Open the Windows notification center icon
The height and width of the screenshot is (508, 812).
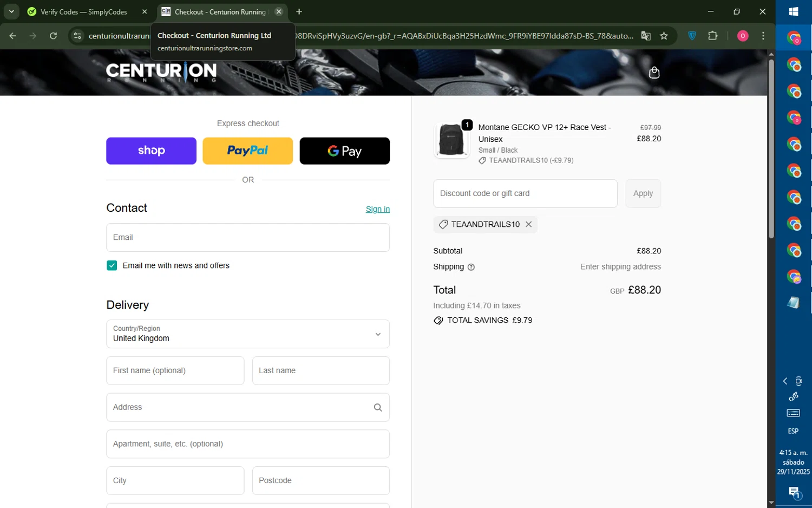(x=794, y=493)
